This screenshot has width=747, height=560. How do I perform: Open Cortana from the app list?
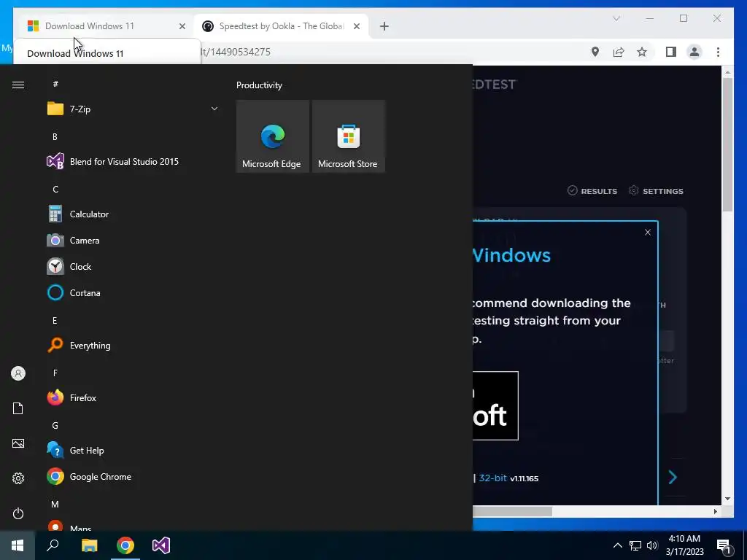133,293
